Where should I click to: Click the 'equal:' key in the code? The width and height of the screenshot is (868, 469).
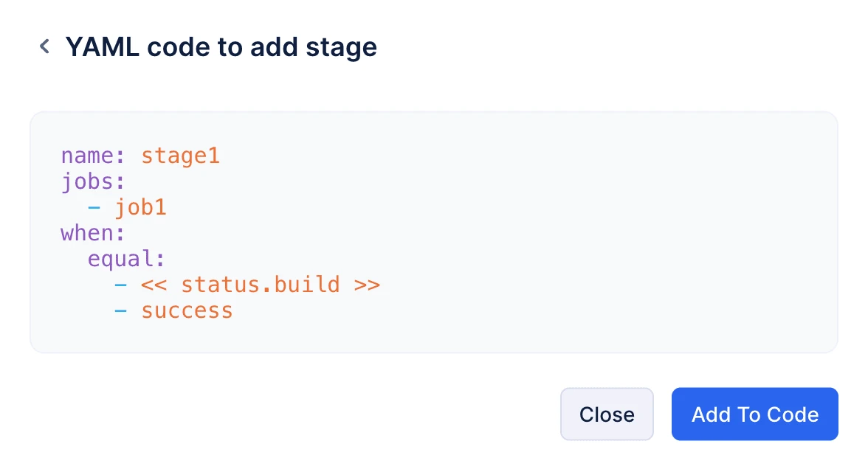[x=126, y=259]
